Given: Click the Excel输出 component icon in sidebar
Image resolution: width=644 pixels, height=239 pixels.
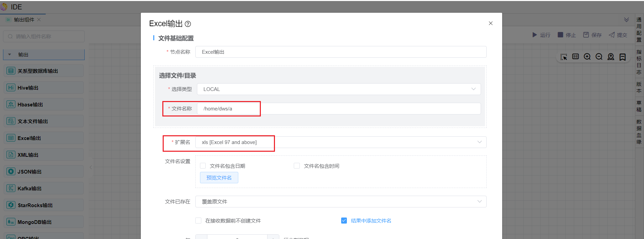Looking at the screenshot, I should click(x=11, y=138).
